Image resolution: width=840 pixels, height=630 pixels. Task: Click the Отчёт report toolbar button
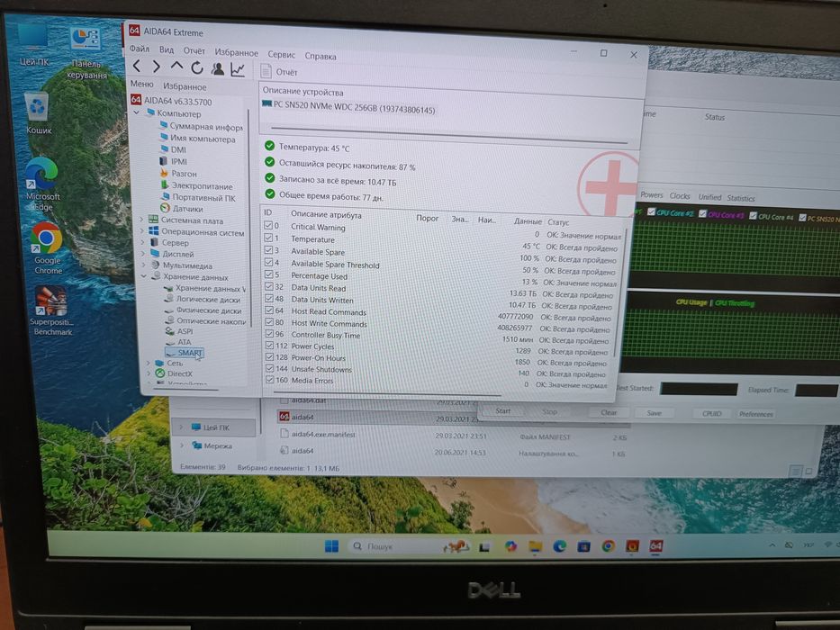click(x=278, y=71)
